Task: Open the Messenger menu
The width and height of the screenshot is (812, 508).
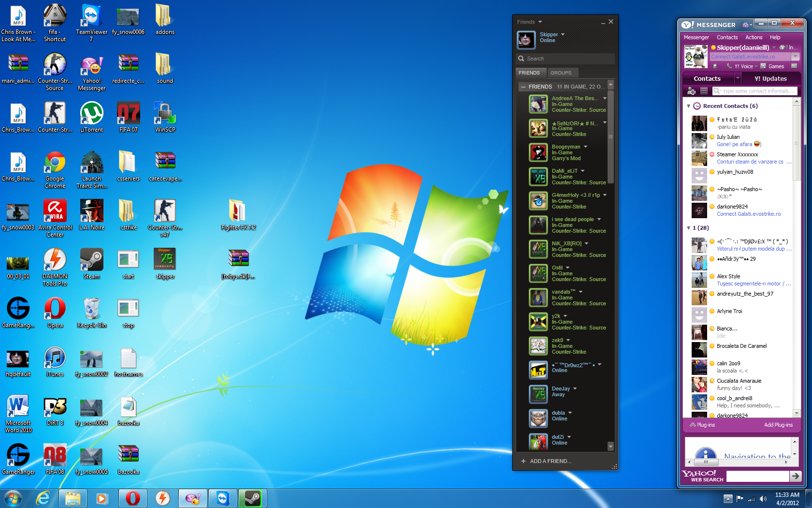Action: pyautogui.click(x=696, y=37)
